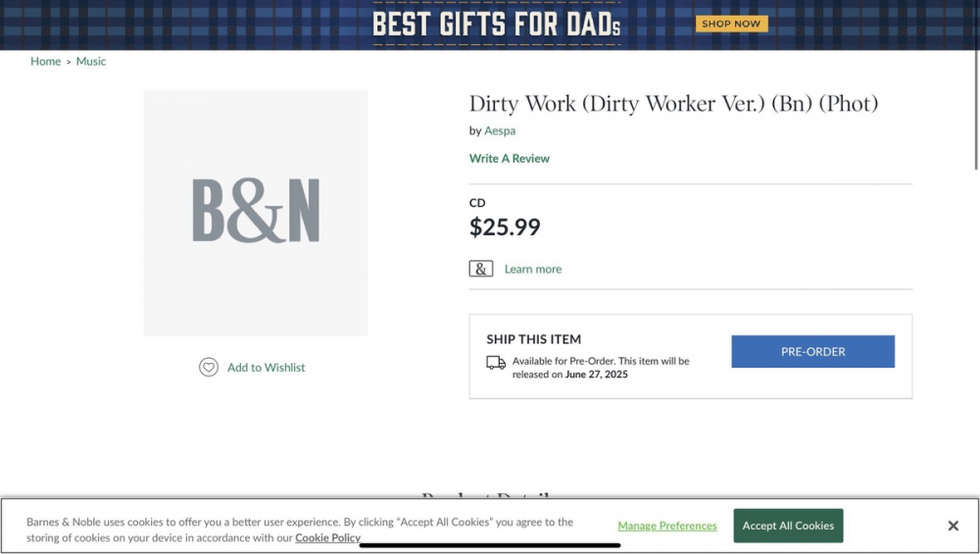Click the page's vertical scrollbar
Screen dimensions: 980x554
[x=975, y=108]
